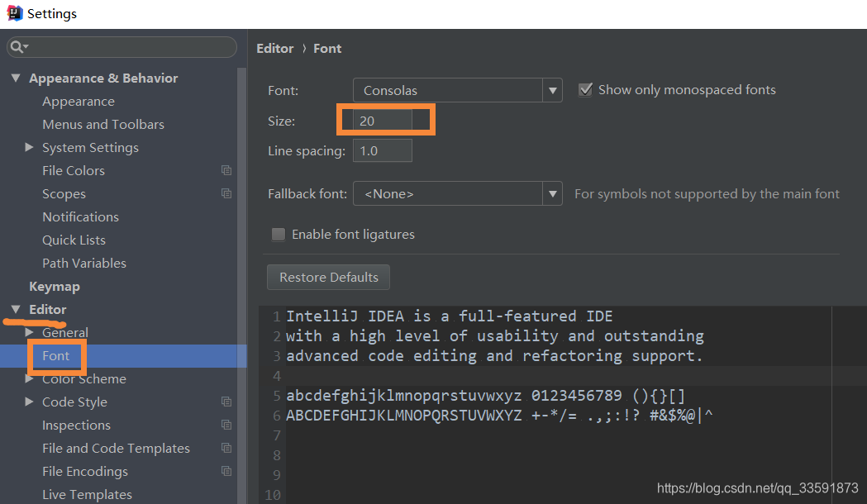The image size is (867, 504).
Task: Expand the Color Scheme node
Action: (x=29, y=378)
